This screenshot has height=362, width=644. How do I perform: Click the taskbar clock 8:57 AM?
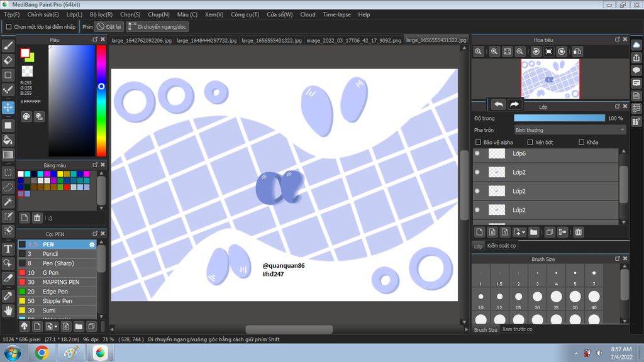tap(621, 349)
